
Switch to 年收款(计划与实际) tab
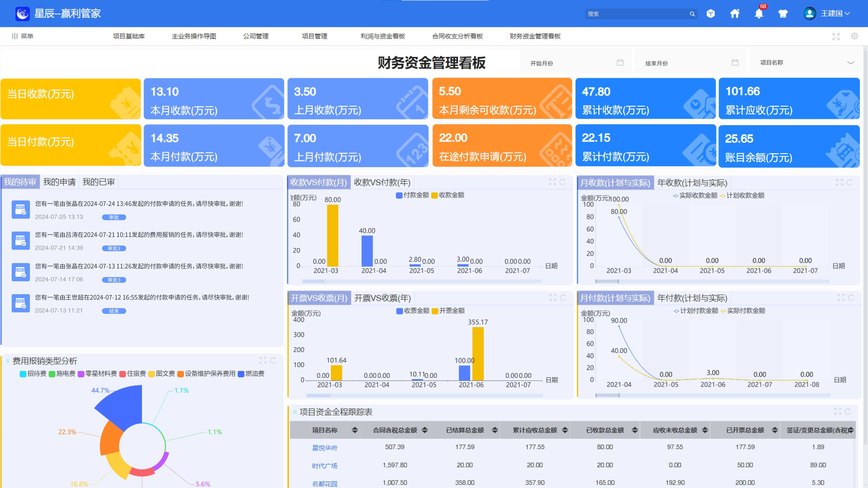pos(692,183)
